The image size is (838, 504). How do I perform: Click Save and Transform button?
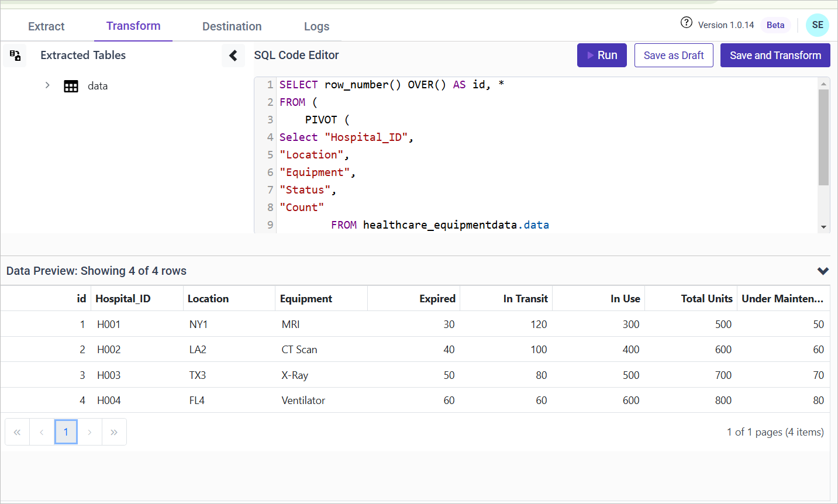tap(775, 56)
